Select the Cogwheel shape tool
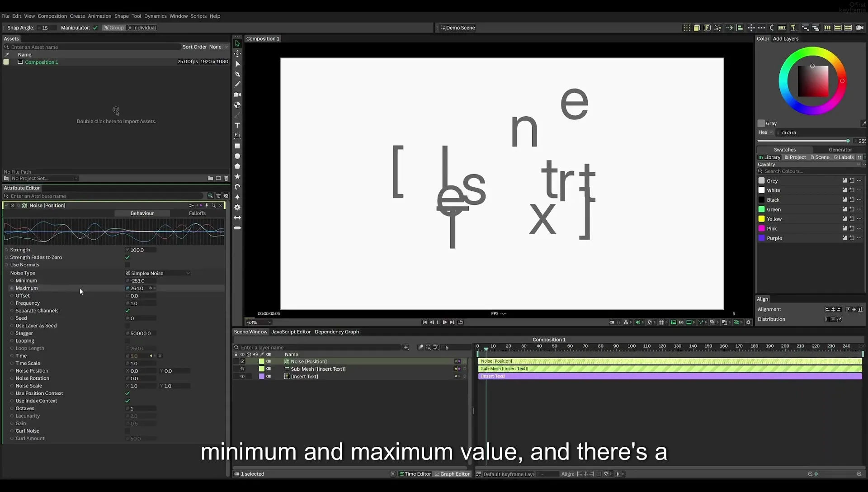This screenshot has height=492, width=868. coord(237,207)
